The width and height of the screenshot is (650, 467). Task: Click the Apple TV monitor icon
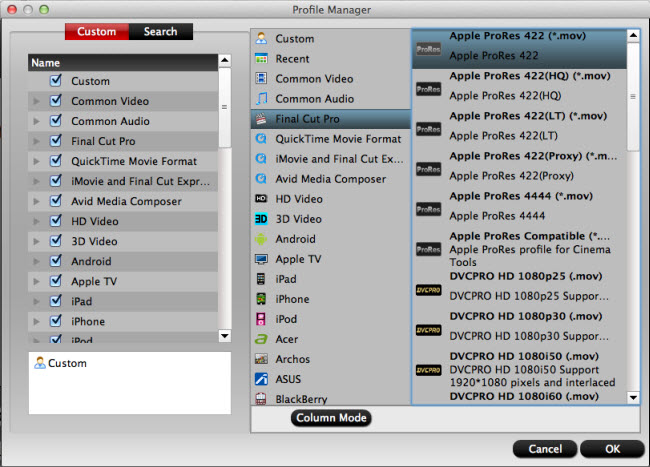point(261,259)
